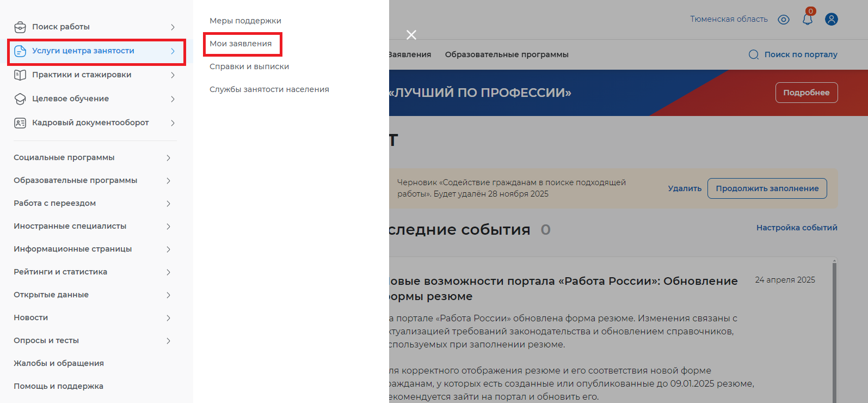The height and width of the screenshot is (403, 868).
Task: Choose Службы занятости населения menu item
Action: tap(269, 89)
